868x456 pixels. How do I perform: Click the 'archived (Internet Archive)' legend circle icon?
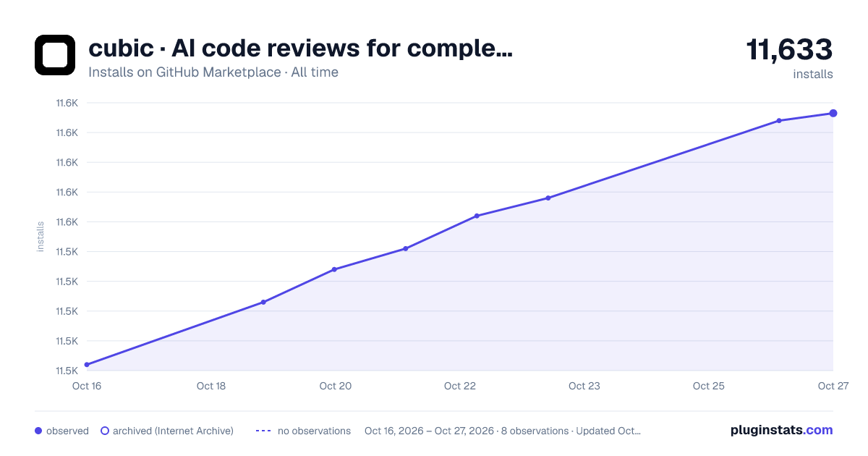[105, 431]
